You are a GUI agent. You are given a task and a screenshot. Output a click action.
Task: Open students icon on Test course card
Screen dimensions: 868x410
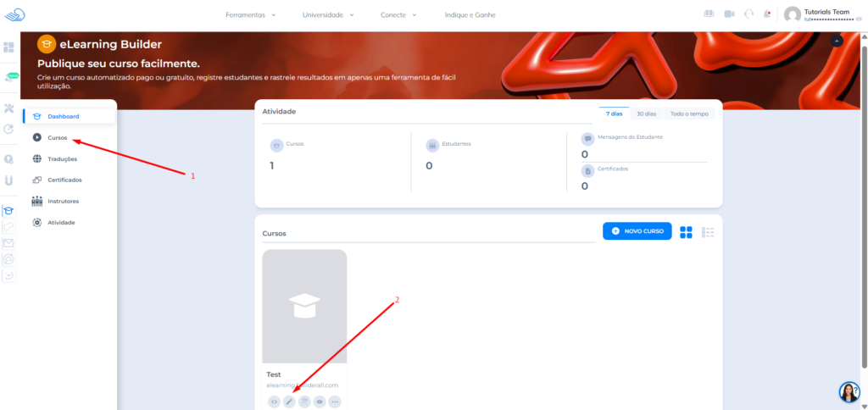304,402
